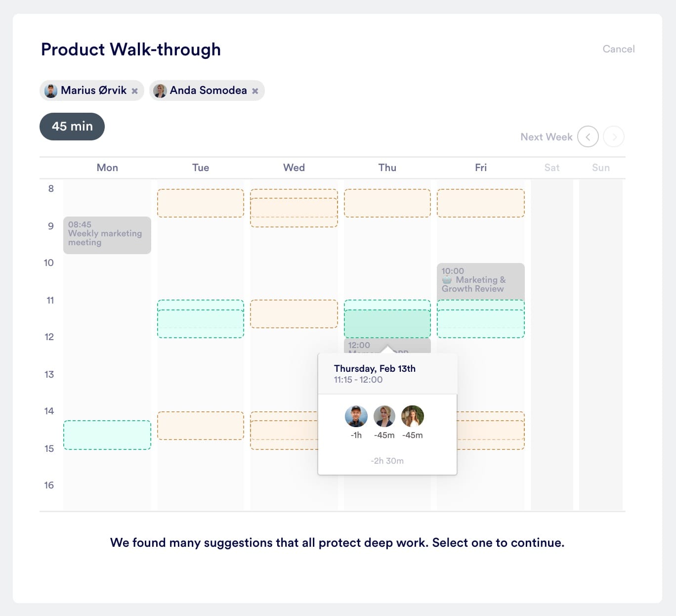Cancel the Product Walk-through scheduling
The height and width of the screenshot is (616, 676).
click(x=618, y=49)
